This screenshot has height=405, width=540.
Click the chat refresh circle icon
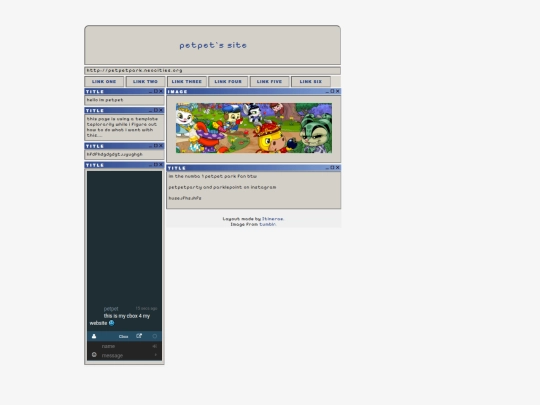point(155,336)
